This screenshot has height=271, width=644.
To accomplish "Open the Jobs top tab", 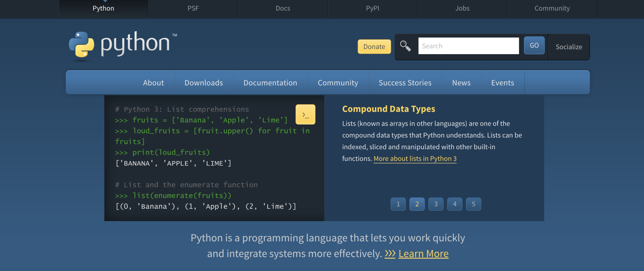I will tap(462, 9).
